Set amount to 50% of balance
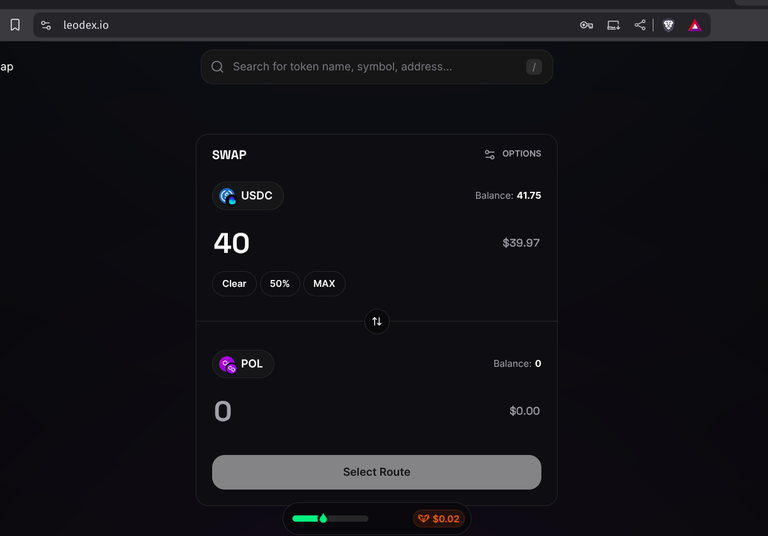768x536 pixels. point(280,284)
